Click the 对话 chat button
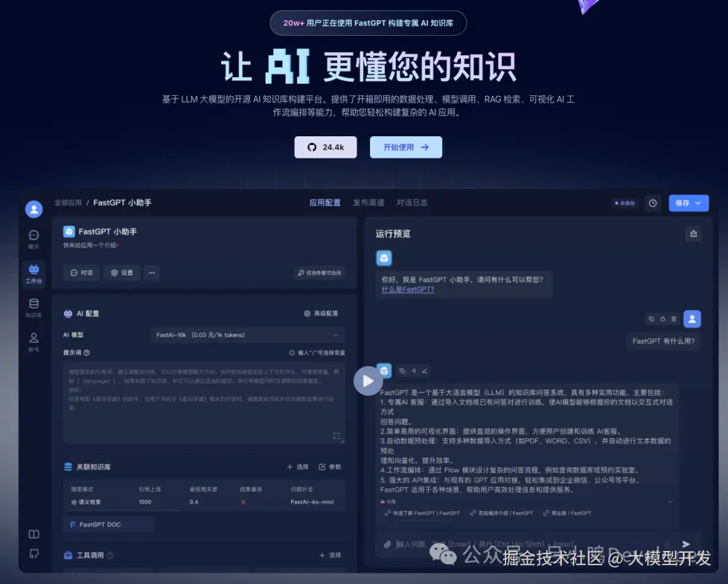 point(82,272)
